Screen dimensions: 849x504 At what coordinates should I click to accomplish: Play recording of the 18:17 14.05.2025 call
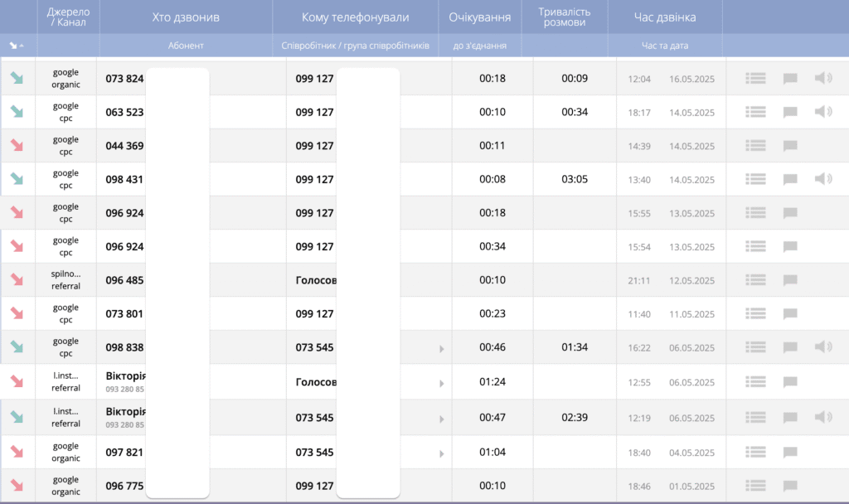pos(822,112)
